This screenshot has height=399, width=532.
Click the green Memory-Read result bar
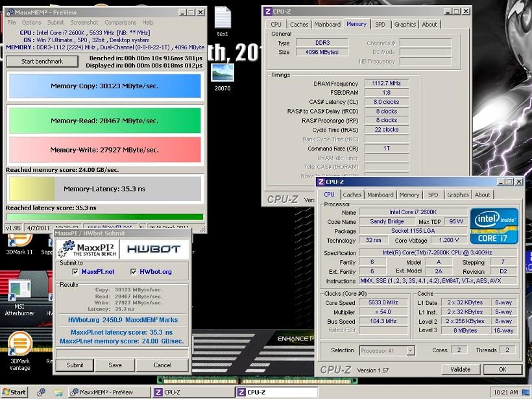[x=105, y=121]
